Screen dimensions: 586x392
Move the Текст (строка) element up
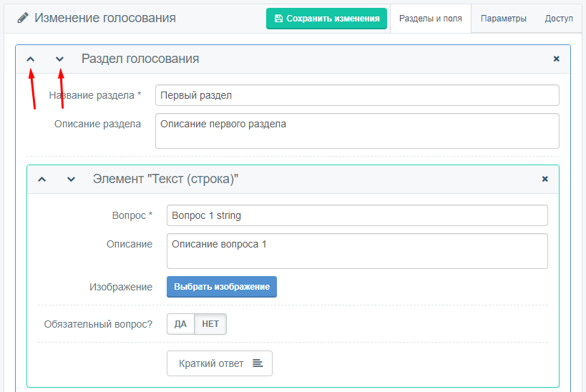[x=41, y=180]
